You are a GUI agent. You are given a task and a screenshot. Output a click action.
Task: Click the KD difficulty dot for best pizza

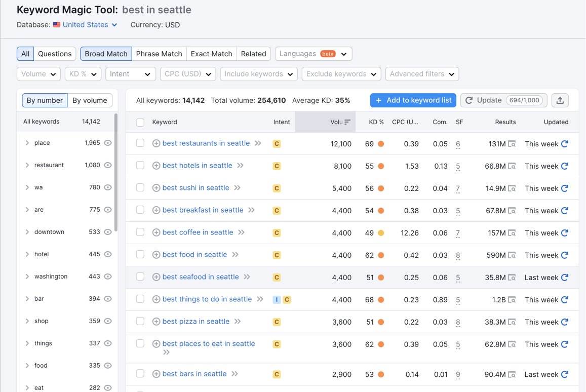381,322
